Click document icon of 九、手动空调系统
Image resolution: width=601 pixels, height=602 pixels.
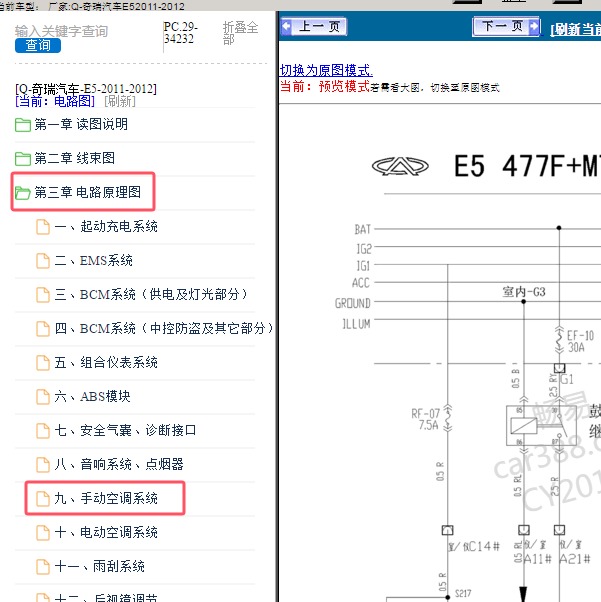(x=43, y=498)
